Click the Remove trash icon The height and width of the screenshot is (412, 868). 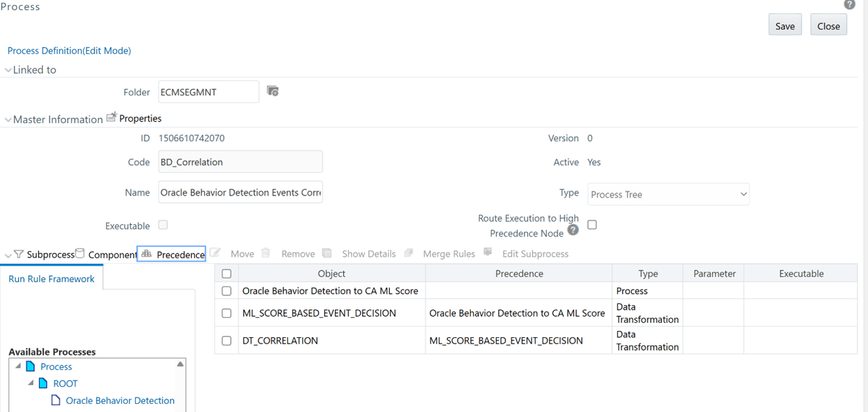(266, 253)
